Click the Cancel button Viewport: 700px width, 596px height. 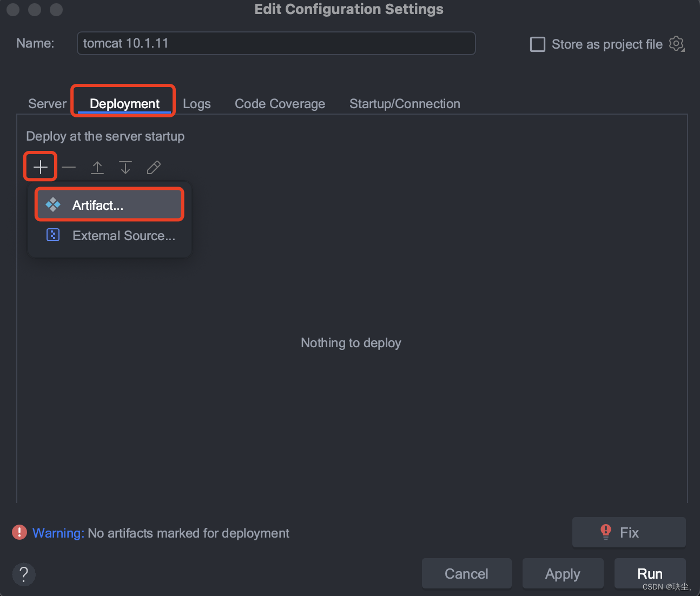(x=466, y=573)
